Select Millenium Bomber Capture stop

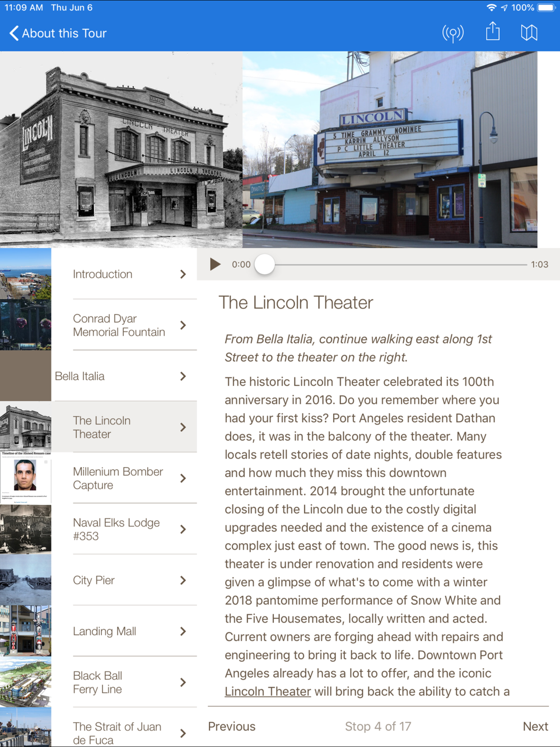pyautogui.click(x=99, y=478)
